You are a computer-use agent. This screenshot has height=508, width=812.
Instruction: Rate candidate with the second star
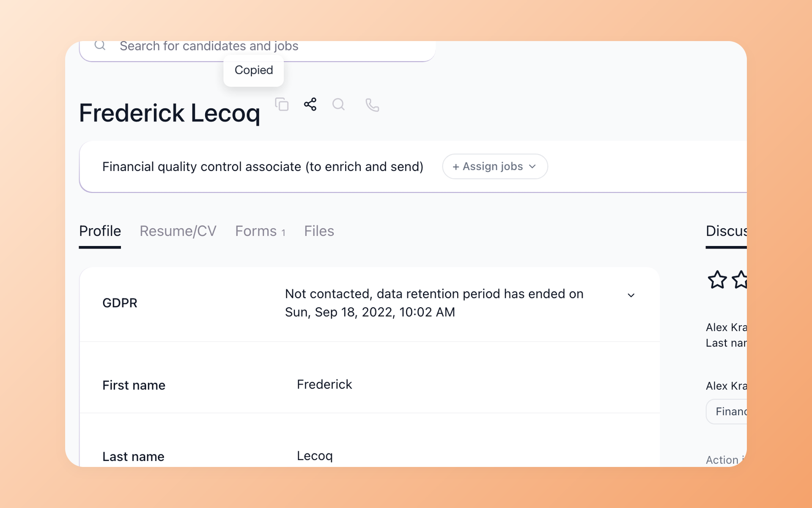(x=740, y=280)
